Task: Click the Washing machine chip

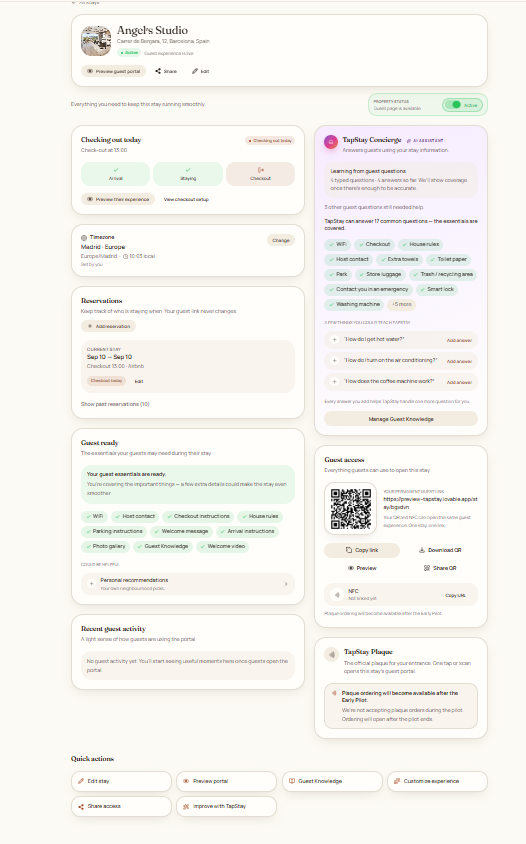Action: 354,305
